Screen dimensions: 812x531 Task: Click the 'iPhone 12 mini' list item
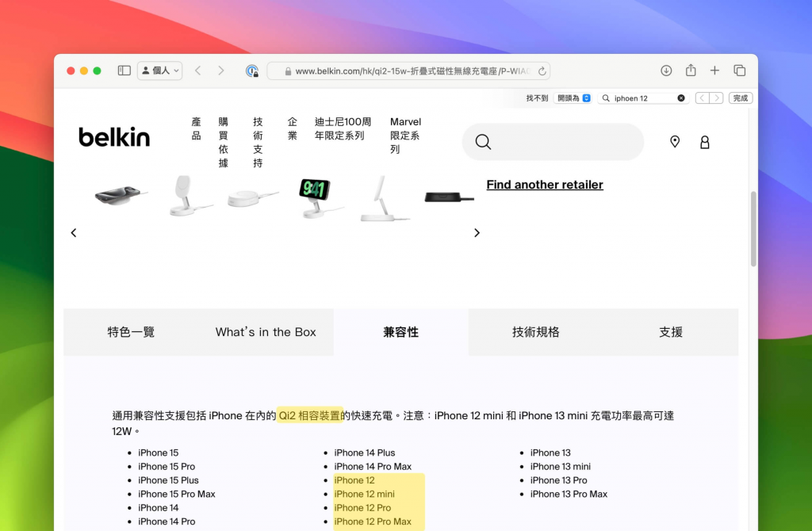coord(364,494)
